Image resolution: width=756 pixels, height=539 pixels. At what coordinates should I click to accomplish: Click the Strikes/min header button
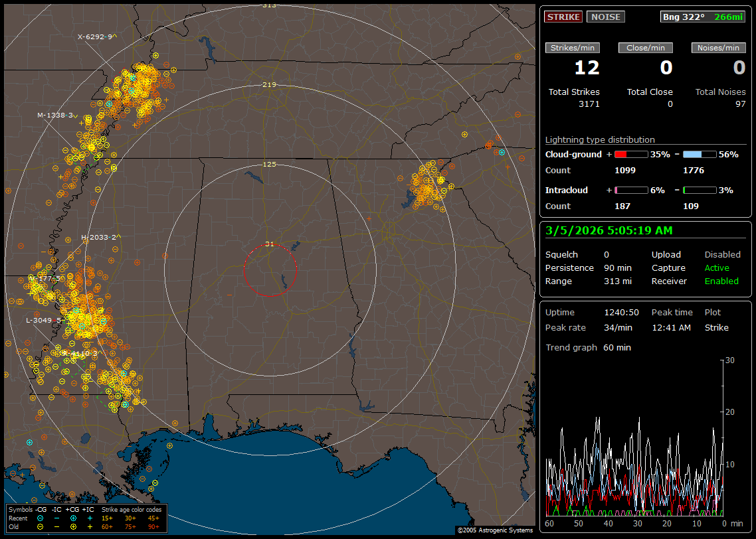pos(573,48)
